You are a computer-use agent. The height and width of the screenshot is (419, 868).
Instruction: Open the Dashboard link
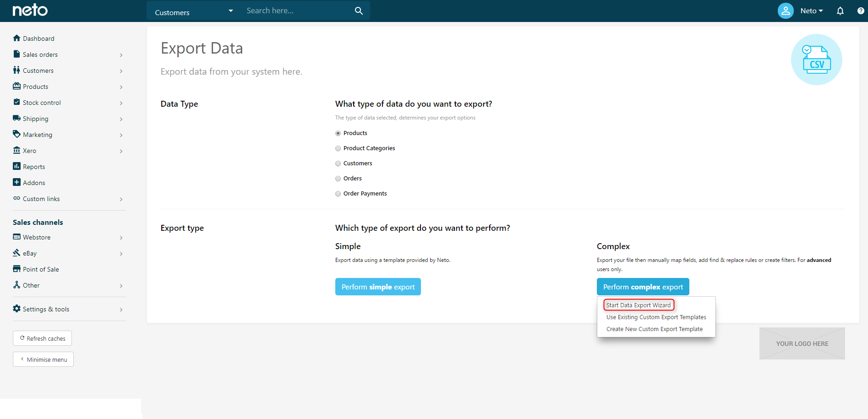38,38
